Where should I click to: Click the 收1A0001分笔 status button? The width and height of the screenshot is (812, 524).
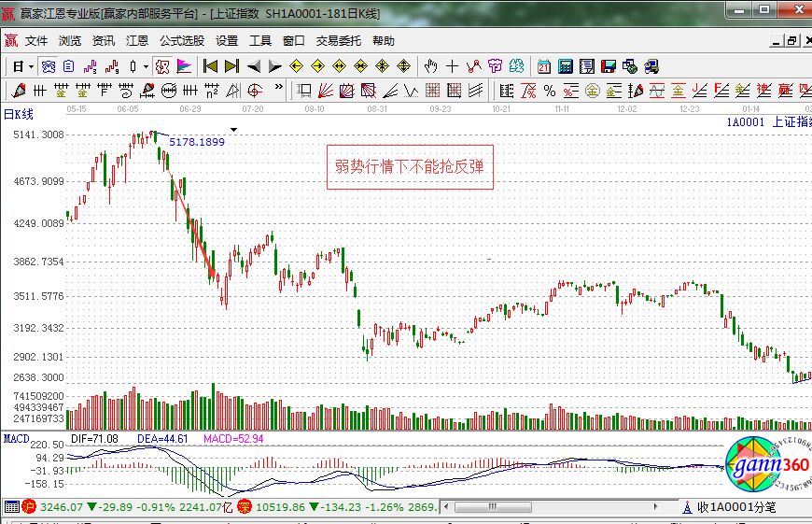tap(728, 507)
